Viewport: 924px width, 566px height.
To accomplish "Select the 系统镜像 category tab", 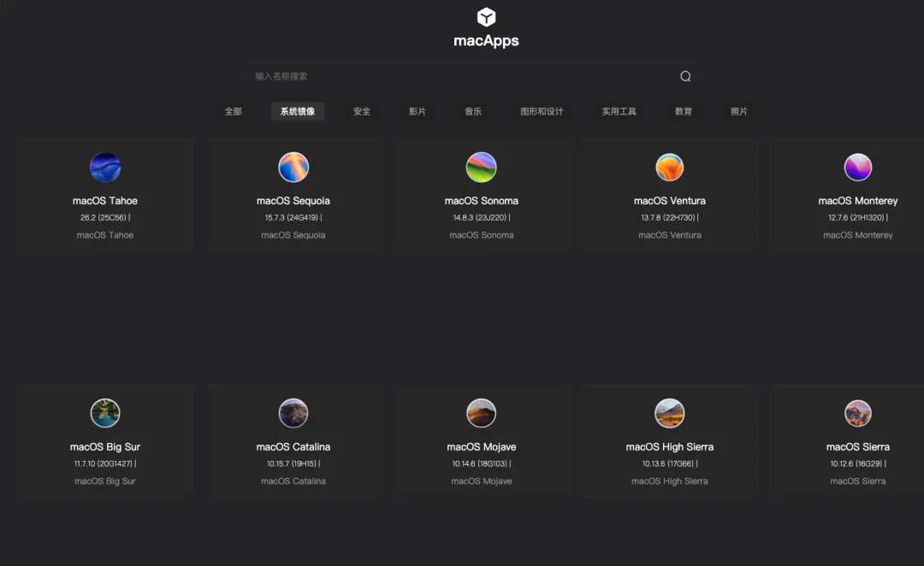I will [298, 111].
